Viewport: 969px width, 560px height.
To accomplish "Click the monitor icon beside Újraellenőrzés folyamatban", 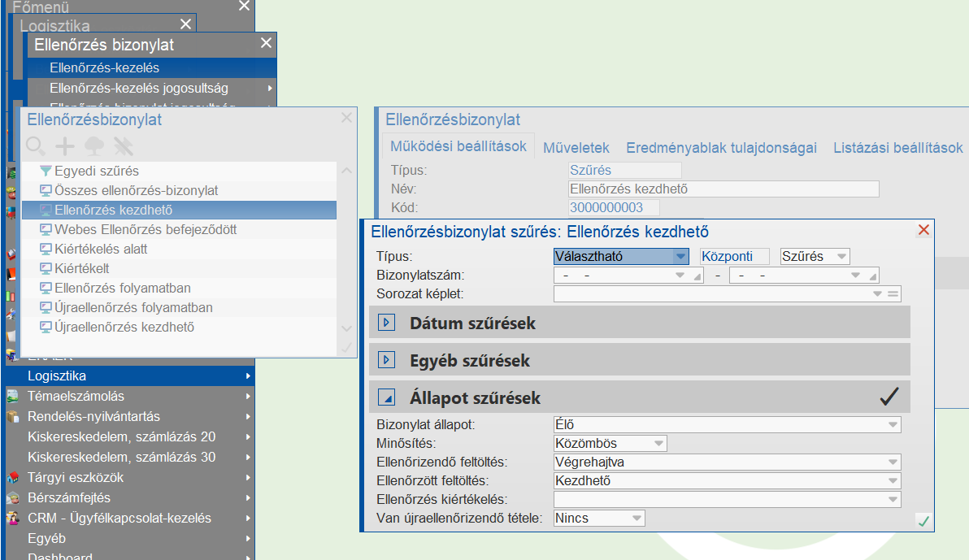I will pyautogui.click(x=46, y=307).
